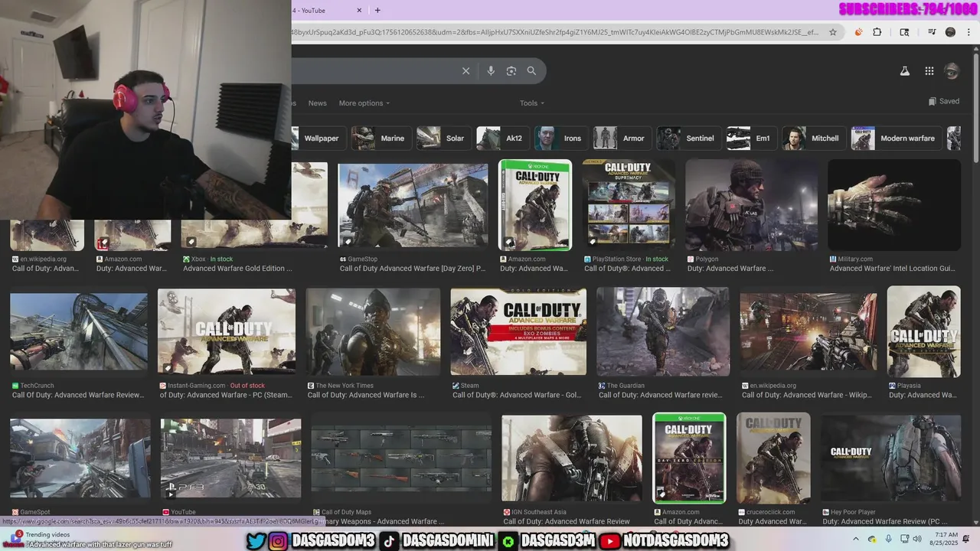Open the crucenoclick.com cover image
980x551 pixels.
coord(773,458)
